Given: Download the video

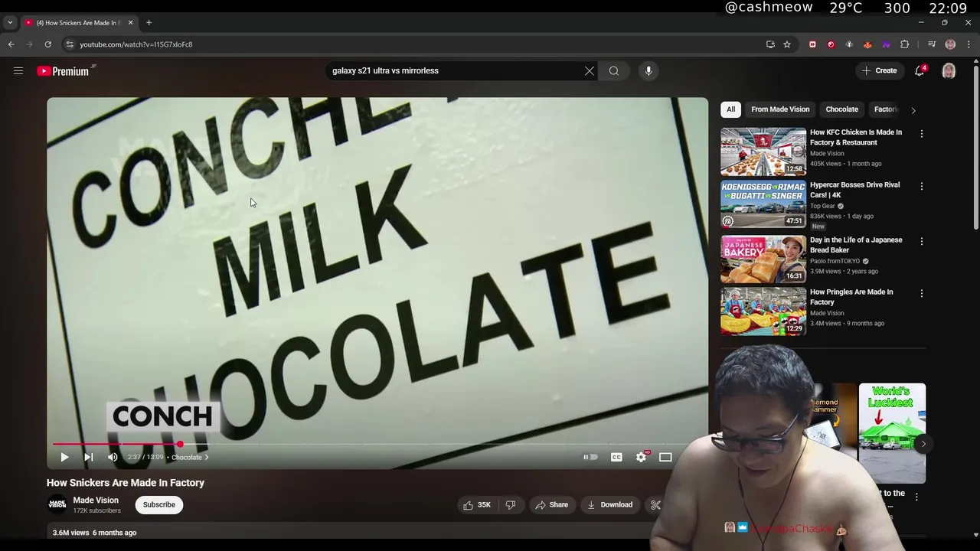Looking at the screenshot, I should tap(609, 504).
